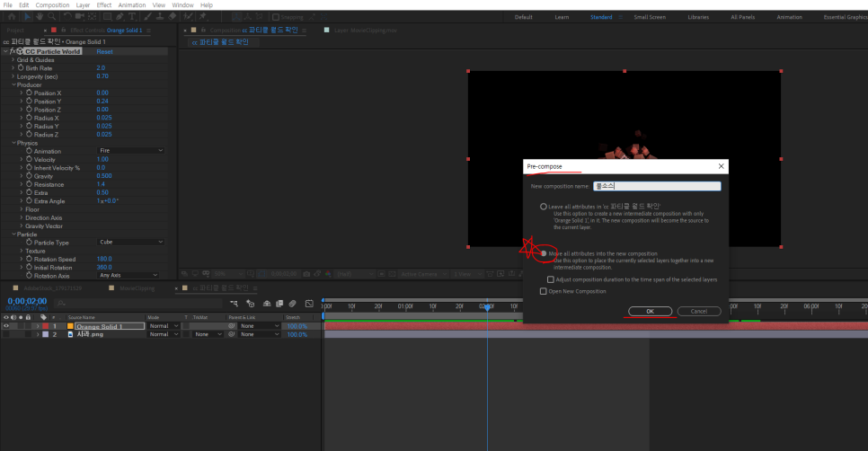
Task: Select the Puppet Pin tool
Action: click(x=202, y=17)
